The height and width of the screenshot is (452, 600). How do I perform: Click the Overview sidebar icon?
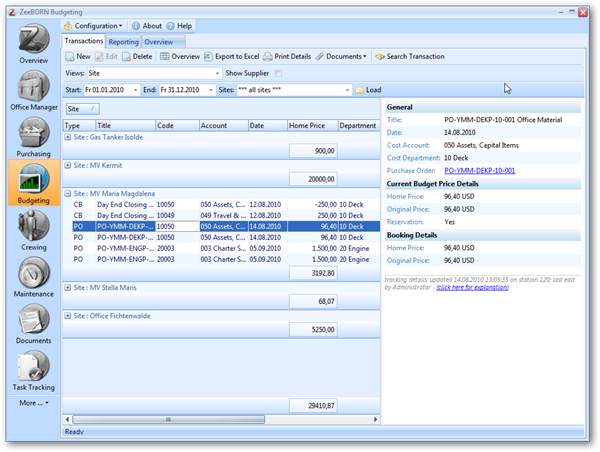[x=33, y=42]
